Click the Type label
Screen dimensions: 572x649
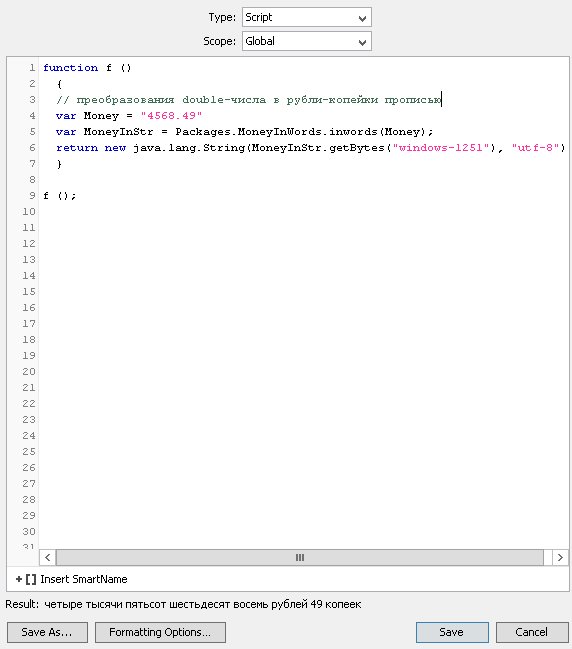222,17
